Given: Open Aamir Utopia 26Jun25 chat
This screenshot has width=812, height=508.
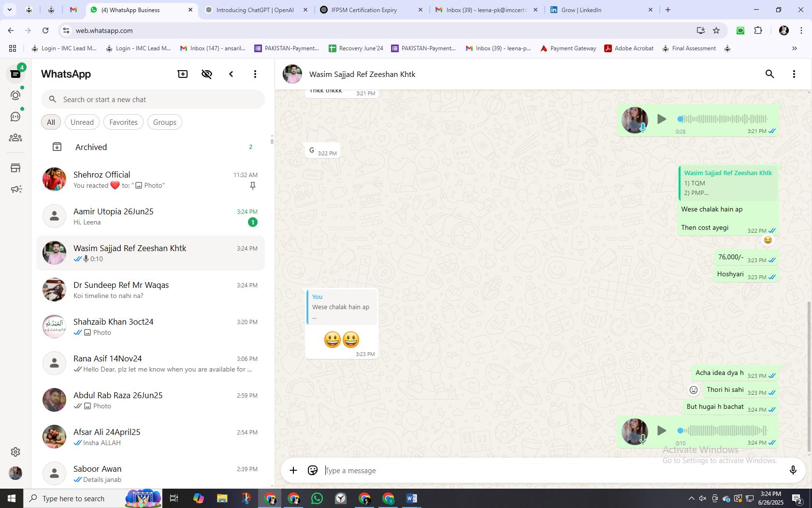Looking at the screenshot, I should click(151, 216).
